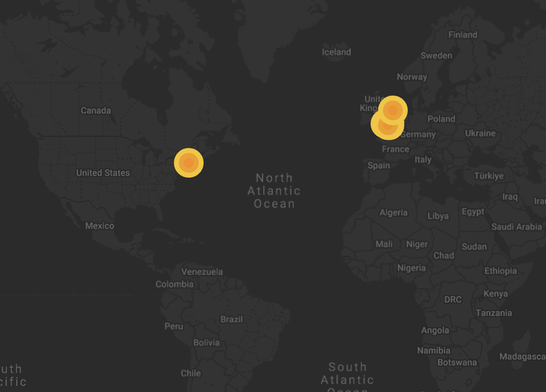Select the Algeria label on the map
Image resolution: width=546 pixels, height=392 pixels.
pyautogui.click(x=393, y=213)
